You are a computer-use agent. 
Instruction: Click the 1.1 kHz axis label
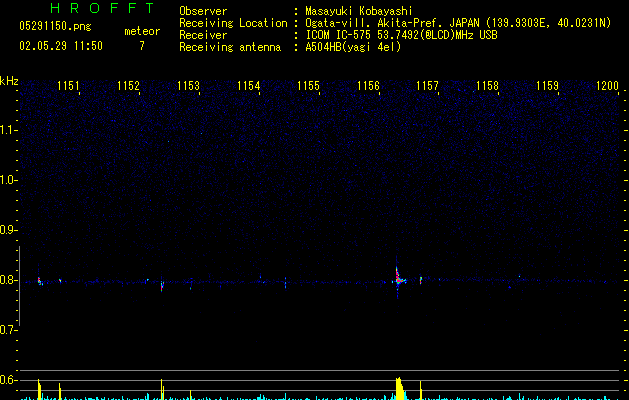pyautogui.click(x=8, y=130)
